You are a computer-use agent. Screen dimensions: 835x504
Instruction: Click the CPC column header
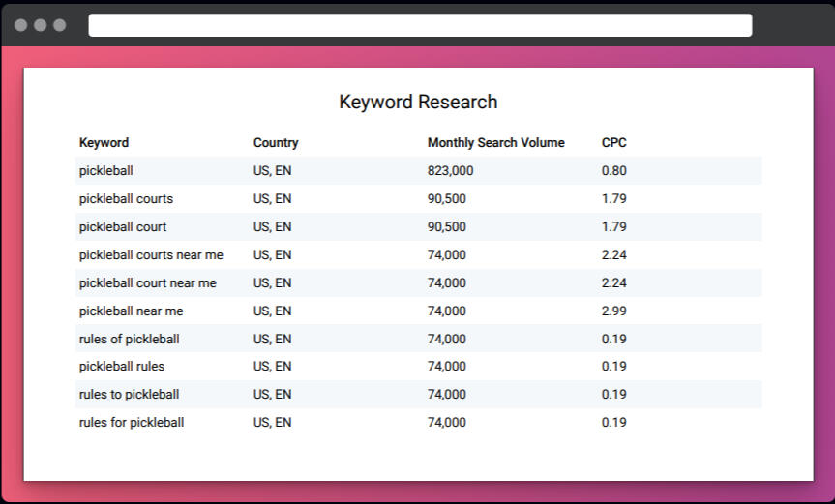(x=613, y=143)
